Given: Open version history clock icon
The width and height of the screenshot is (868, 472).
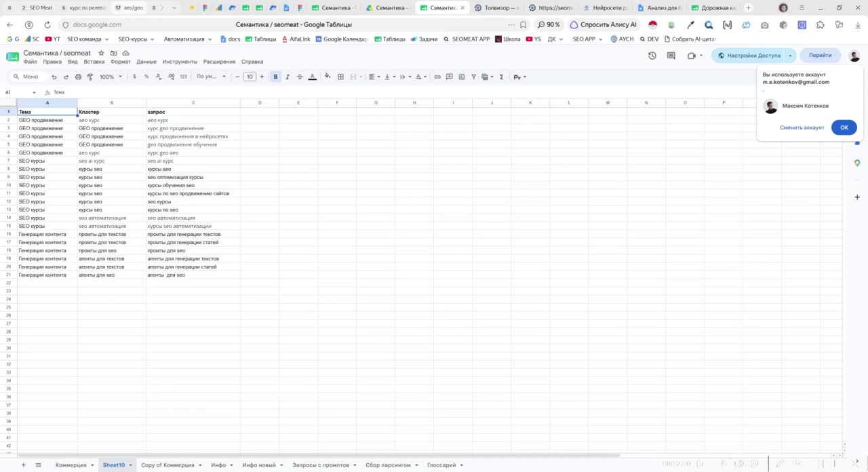Looking at the screenshot, I should coord(652,56).
